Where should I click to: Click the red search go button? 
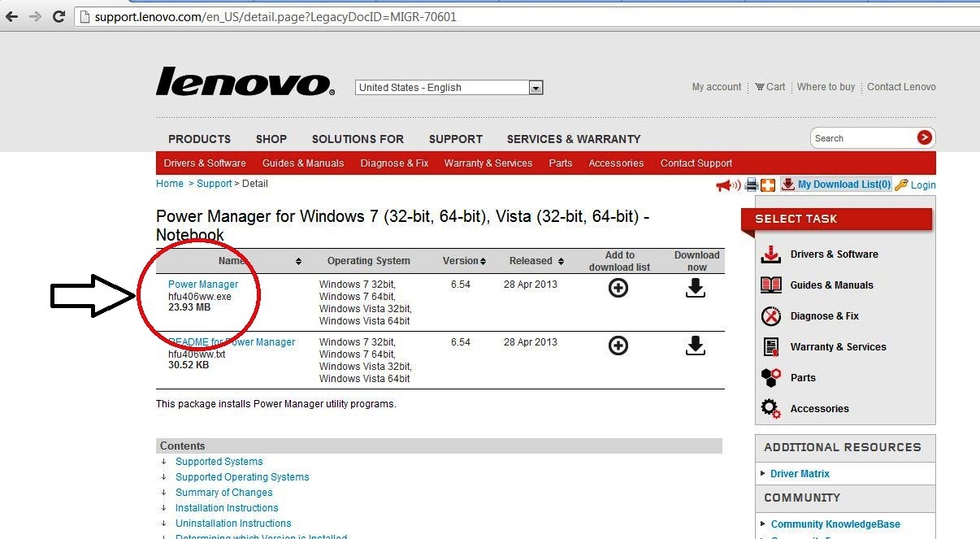pos(924,137)
